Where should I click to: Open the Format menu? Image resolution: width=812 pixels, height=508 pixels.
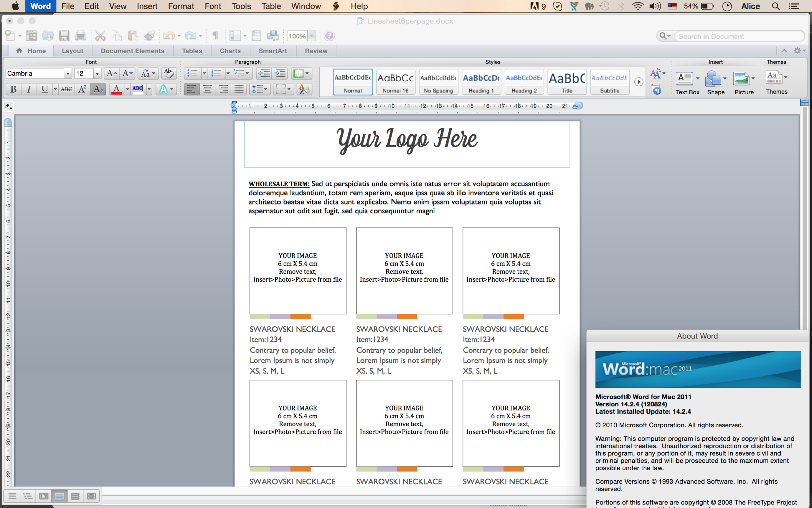(x=181, y=6)
